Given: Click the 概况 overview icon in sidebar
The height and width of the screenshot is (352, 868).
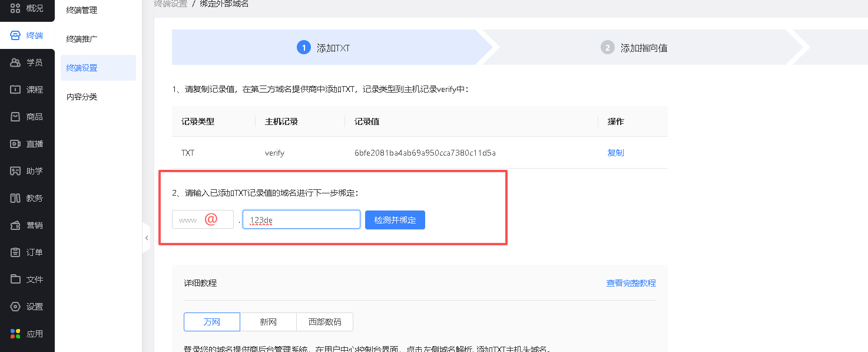Looking at the screenshot, I should (16, 8).
